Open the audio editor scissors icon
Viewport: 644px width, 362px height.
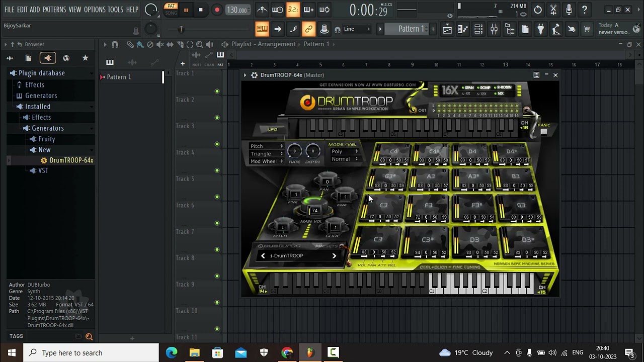tap(553, 10)
